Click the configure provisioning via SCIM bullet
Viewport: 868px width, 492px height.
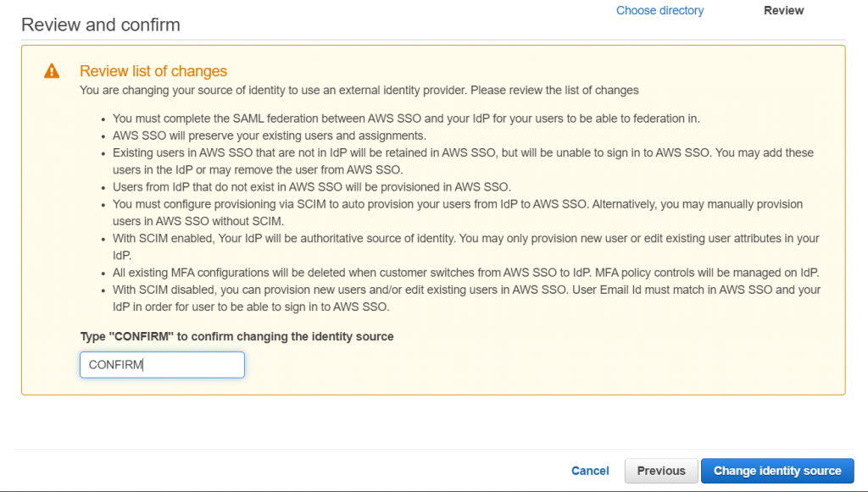457,213
